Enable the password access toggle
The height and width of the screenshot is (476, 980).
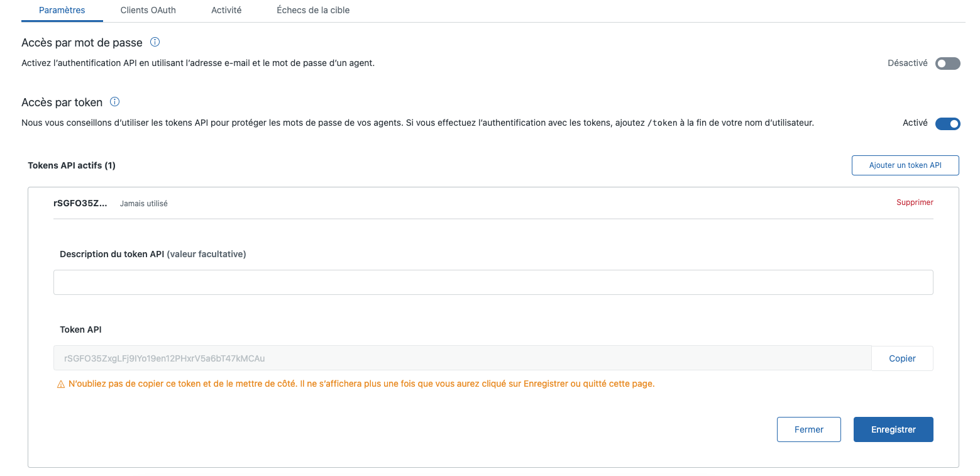click(x=948, y=64)
